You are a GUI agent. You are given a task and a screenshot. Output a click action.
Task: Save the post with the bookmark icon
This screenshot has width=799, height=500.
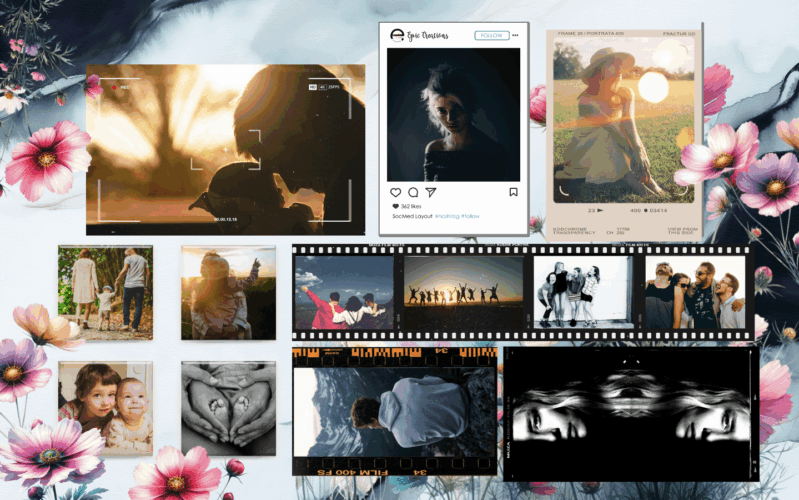[x=513, y=192]
